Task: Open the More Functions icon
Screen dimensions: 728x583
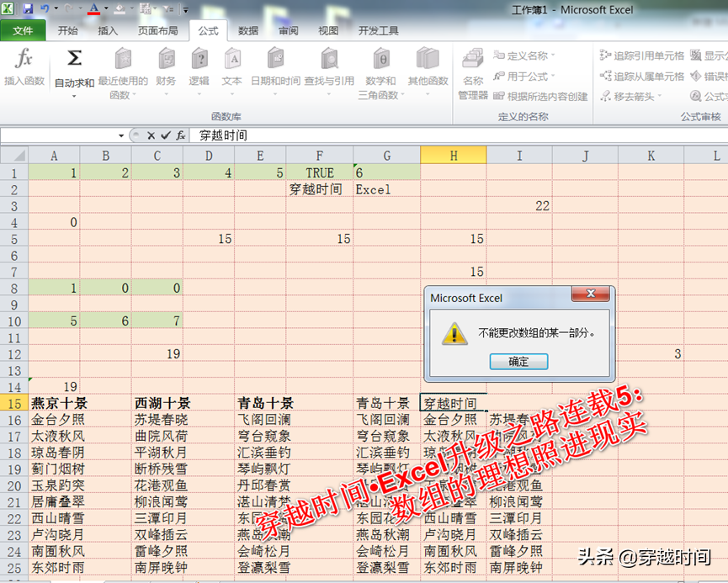Action: click(428, 59)
